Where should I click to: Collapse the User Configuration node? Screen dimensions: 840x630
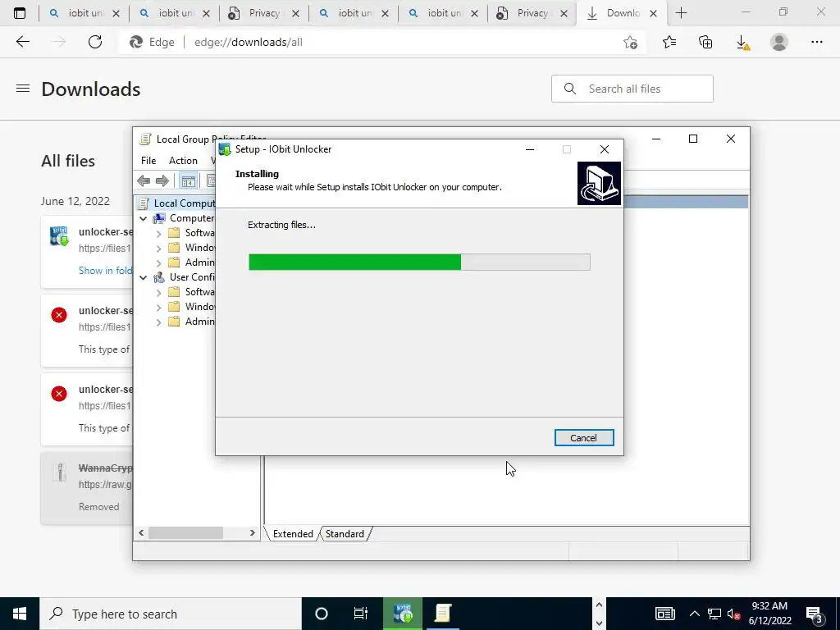(x=143, y=277)
